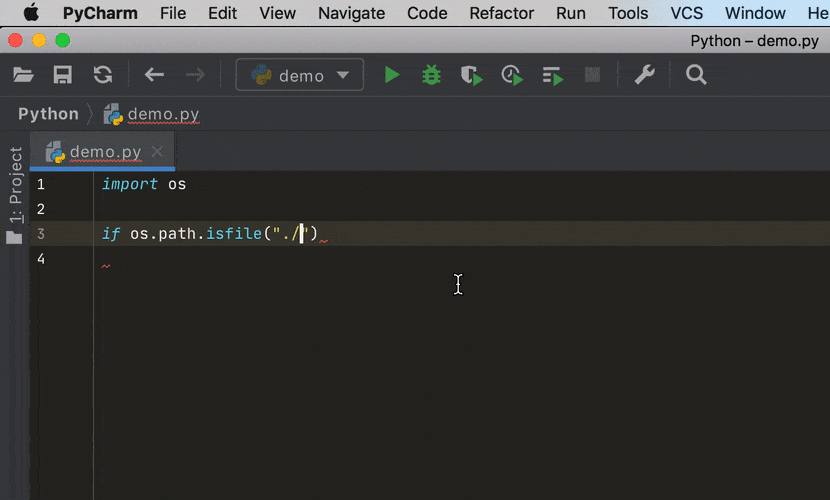Screen dimensions: 830x500
Task: Run with Coverage shield icon
Action: (x=471, y=75)
